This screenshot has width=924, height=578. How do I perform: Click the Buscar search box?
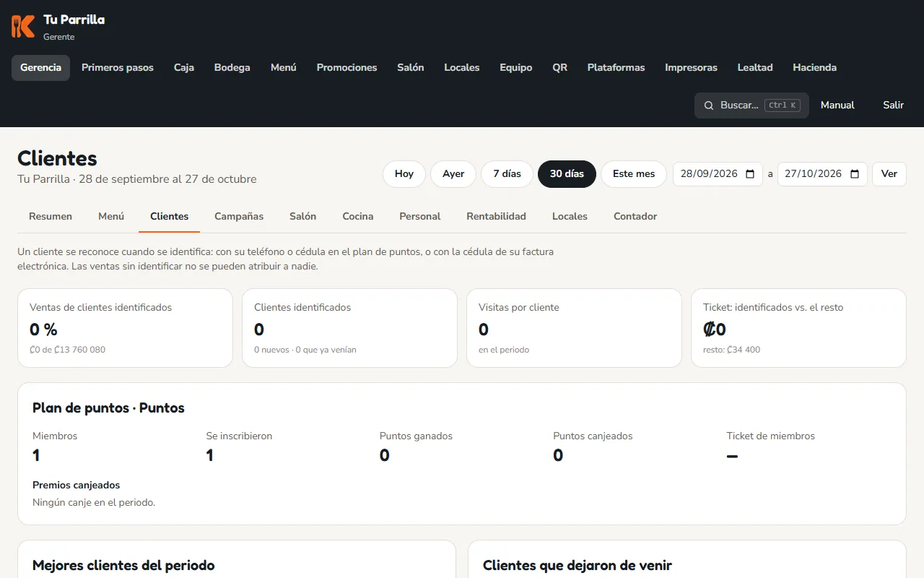pos(751,105)
